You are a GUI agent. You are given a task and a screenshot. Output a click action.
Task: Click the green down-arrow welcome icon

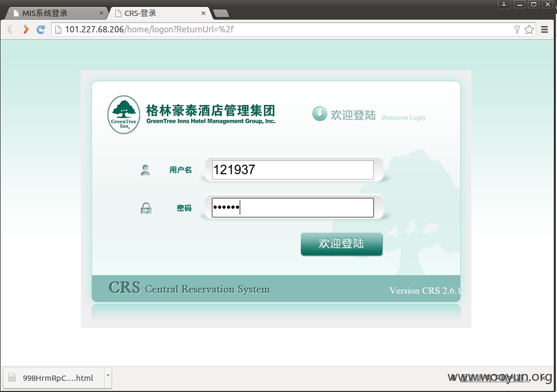pyautogui.click(x=320, y=114)
